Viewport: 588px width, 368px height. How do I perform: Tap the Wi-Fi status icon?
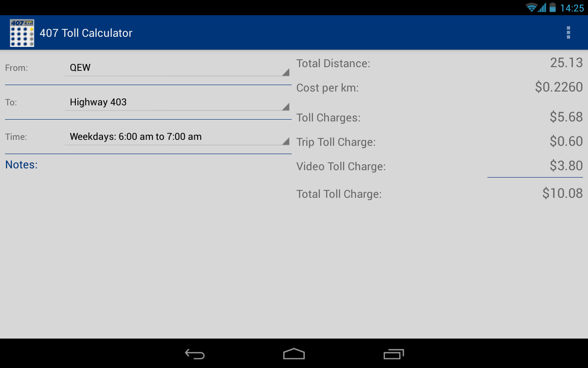(531, 7)
